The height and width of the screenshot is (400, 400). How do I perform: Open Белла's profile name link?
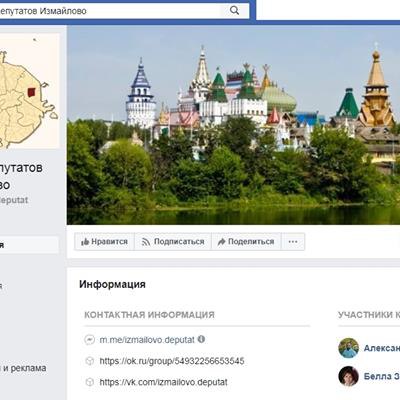click(382, 376)
